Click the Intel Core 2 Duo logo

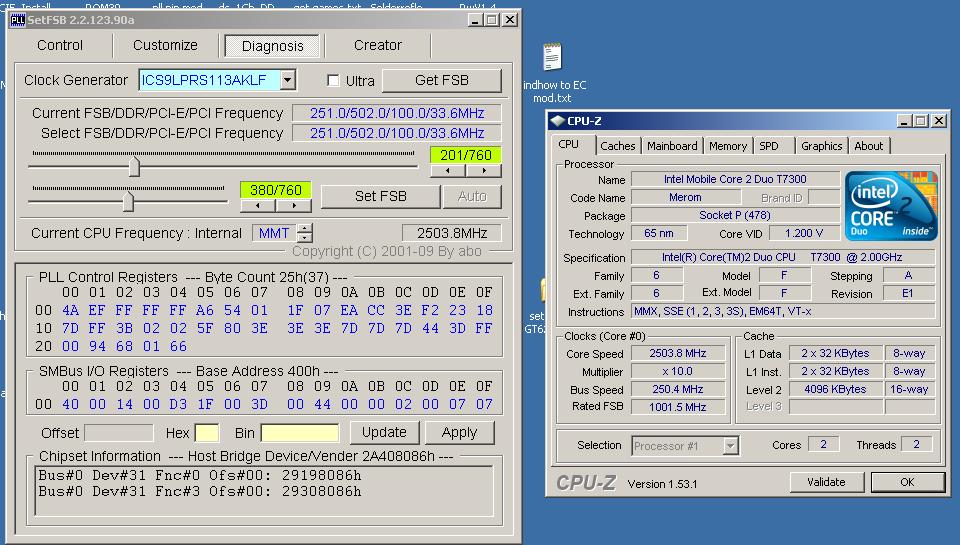[891, 206]
